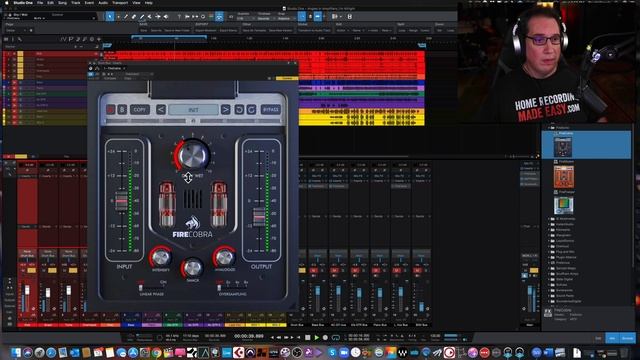The image size is (640, 360).
Task: Open the Quantize dropdown in the toolbar
Action: (x=245, y=18)
